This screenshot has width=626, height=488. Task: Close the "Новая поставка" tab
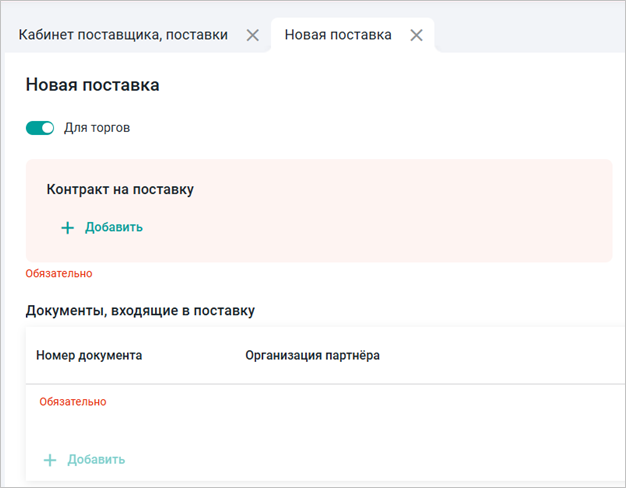point(416,35)
